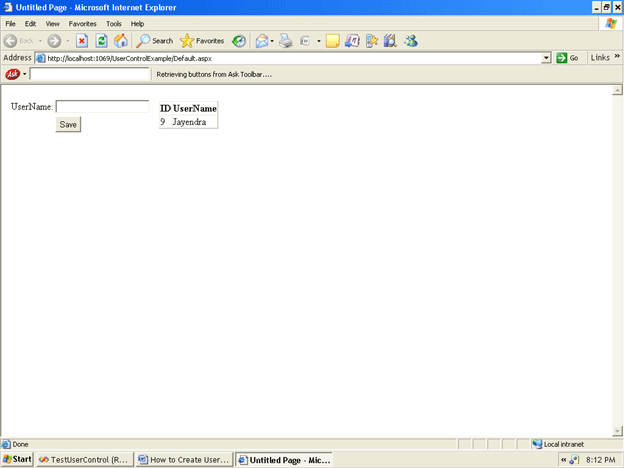This screenshot has height=468, width=624.
Task: Open the Tools menu
Action: tap(113, 24)
